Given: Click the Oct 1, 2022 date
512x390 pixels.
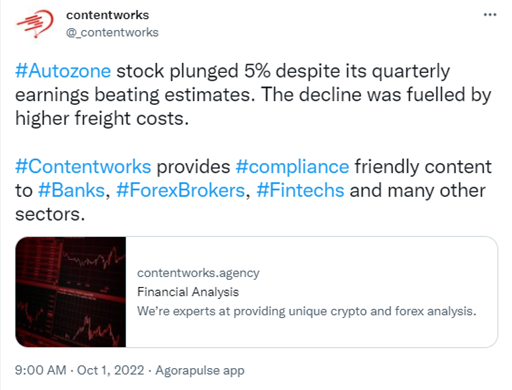Looking at the screenshot, I should point(110,370).
